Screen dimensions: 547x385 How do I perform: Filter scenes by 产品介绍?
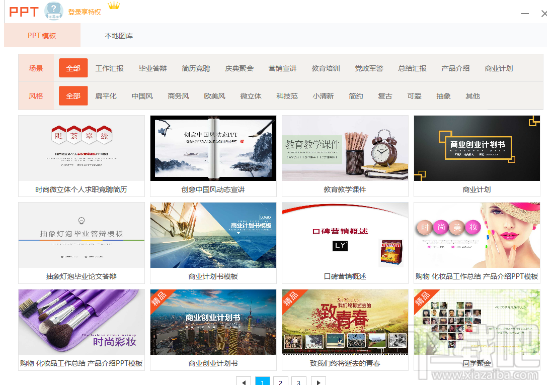tap(455, 68)
